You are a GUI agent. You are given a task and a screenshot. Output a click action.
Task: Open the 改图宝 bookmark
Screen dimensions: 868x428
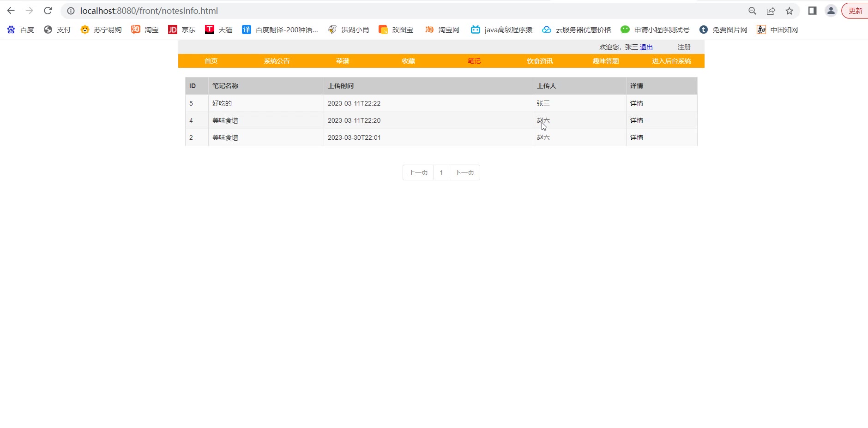point(396,30)
